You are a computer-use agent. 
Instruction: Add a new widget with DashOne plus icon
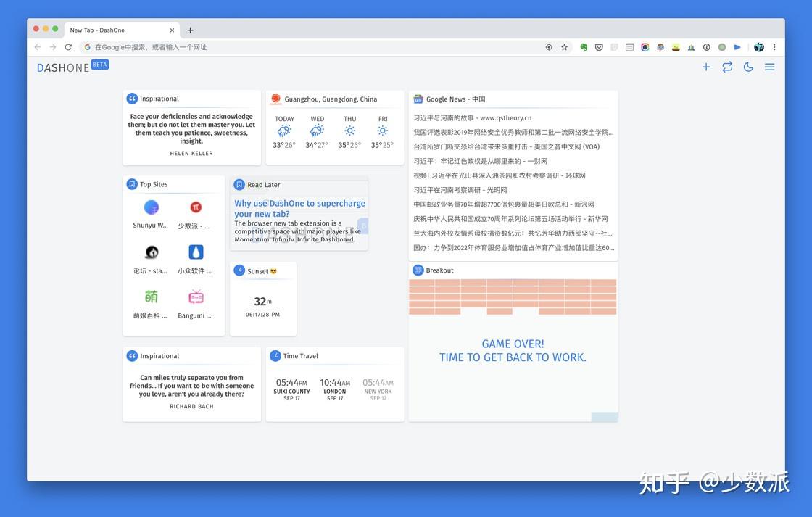point(706,67)
